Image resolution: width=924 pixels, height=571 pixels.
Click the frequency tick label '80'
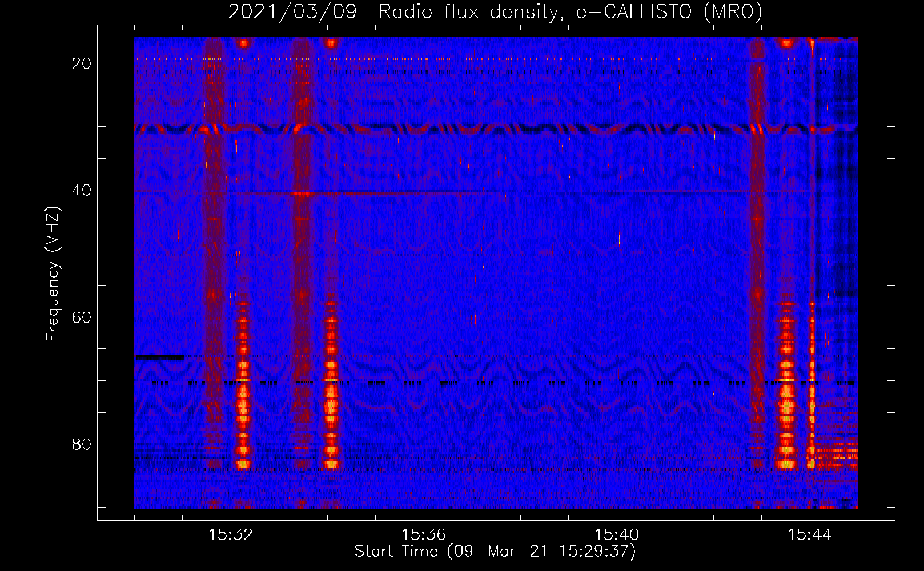82,444
